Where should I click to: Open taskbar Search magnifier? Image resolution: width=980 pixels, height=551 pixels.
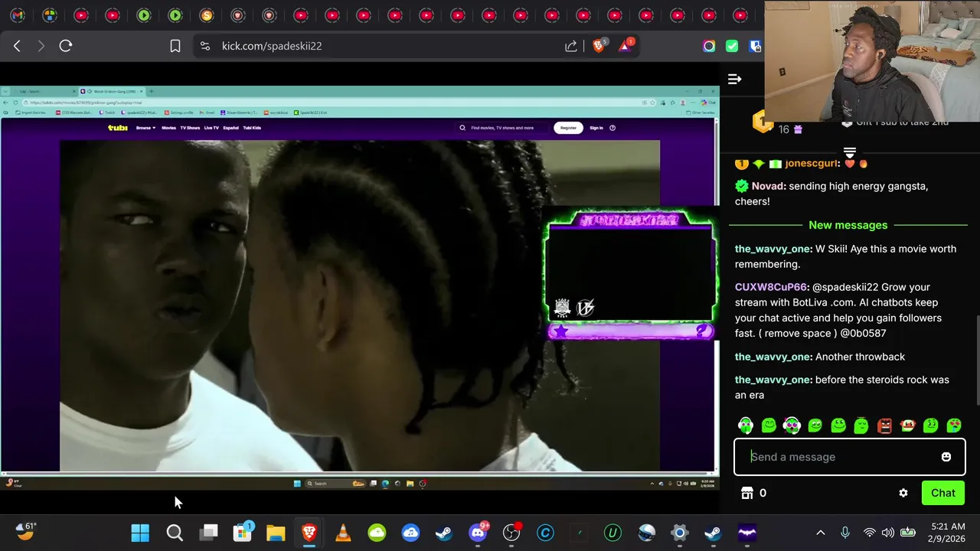175,533
